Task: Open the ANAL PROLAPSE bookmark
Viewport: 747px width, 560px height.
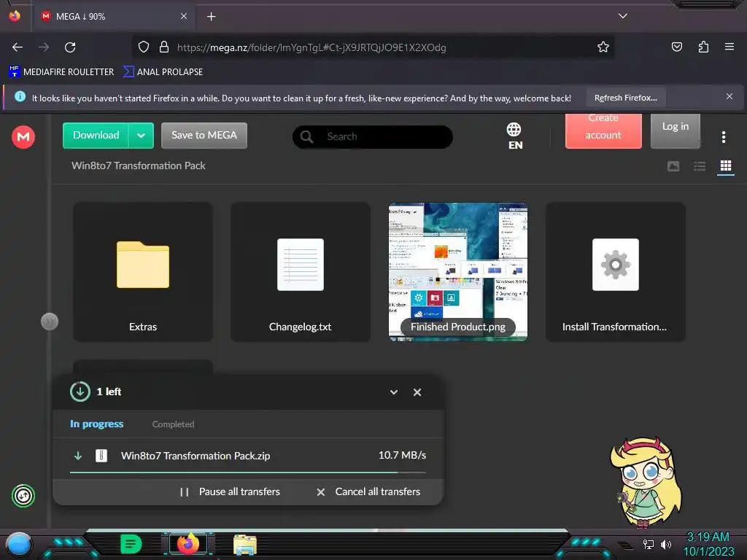Action: [163, 72]
